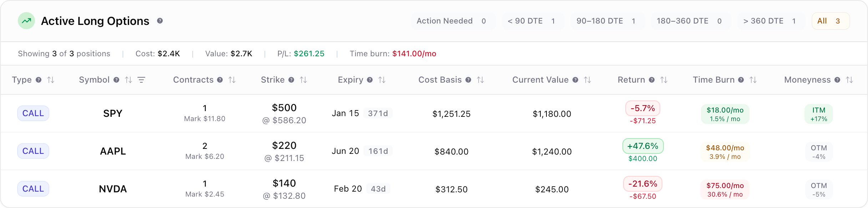Click the CALL badge in the AAPL row
The image size is (868, 208).
[33, 151]
